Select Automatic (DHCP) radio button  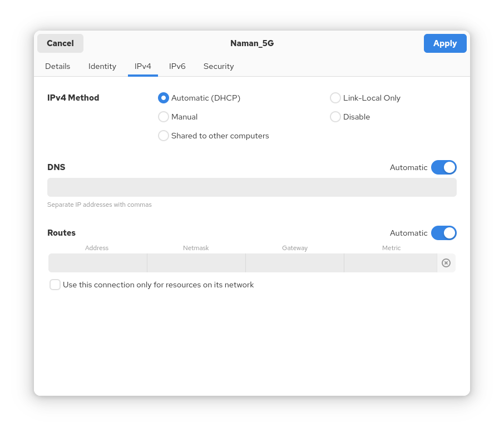[164, 98]
